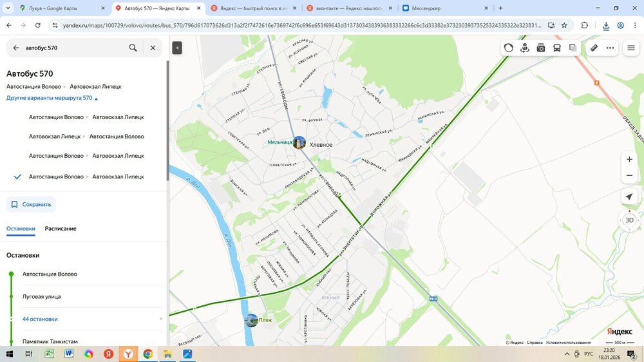Switch to the Расписание tab

[61, 229]
